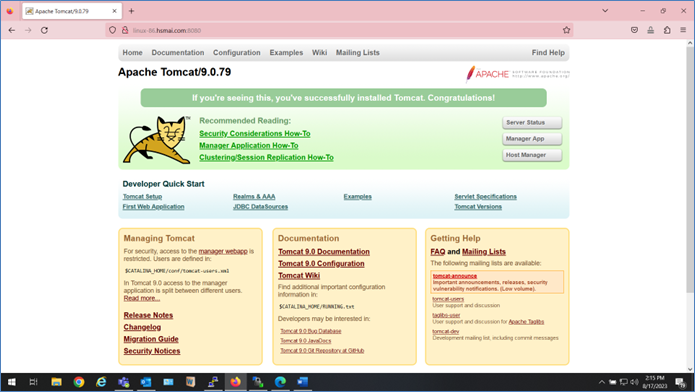Show hidden system tray icons chevron
The image size is (695, 392).
tap(601, 382)
